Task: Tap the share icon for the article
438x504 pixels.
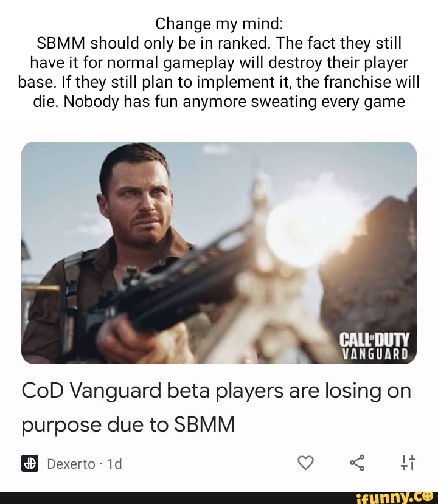Action: pos(357,463)
